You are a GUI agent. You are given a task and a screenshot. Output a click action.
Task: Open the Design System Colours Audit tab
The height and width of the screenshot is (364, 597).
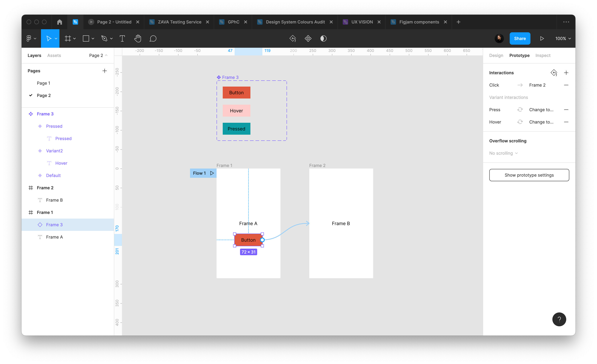(x=295, y=22)
